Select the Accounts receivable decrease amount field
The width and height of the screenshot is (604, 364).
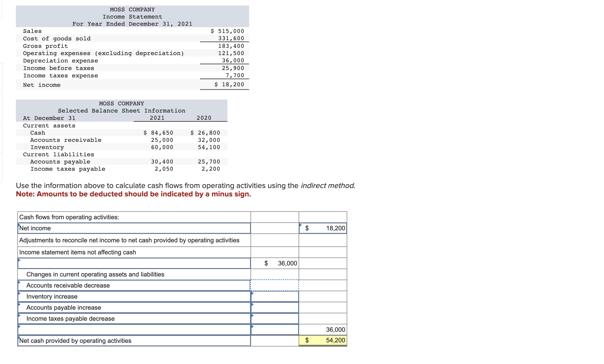[275, 285]
